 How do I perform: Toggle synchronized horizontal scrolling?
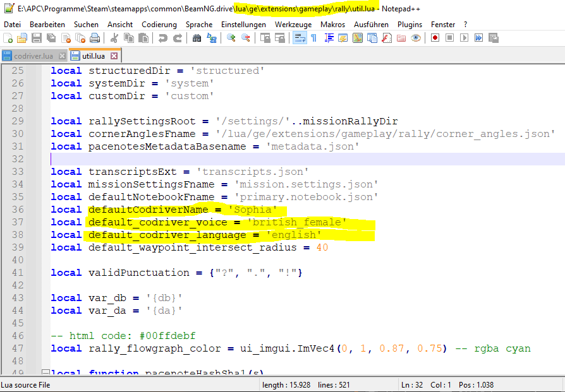(x=279, y=38)
